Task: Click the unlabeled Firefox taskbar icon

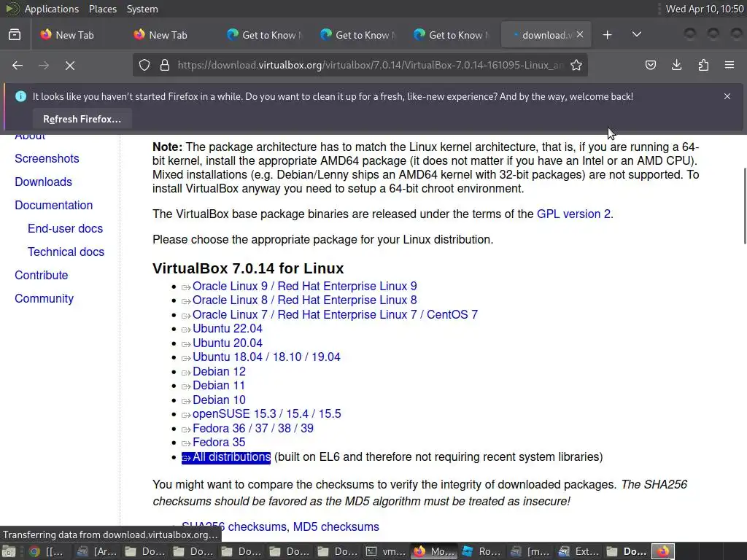Action: click(x=663, y=551)
